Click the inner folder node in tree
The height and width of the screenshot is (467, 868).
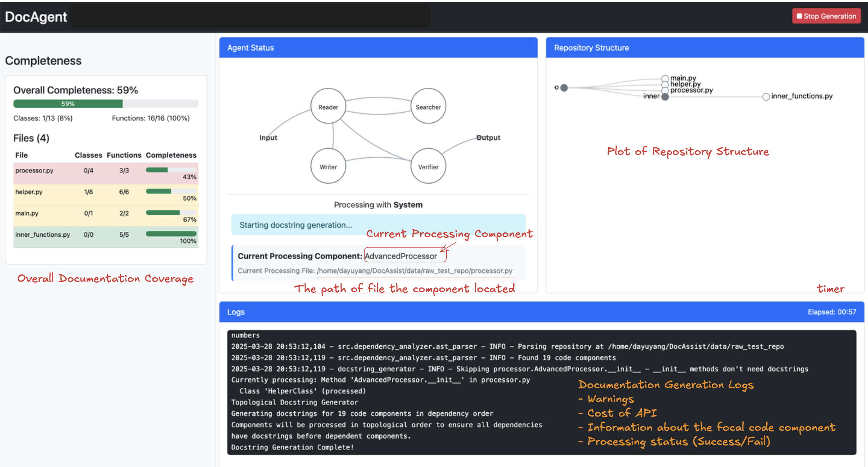(x=665, y=97)
